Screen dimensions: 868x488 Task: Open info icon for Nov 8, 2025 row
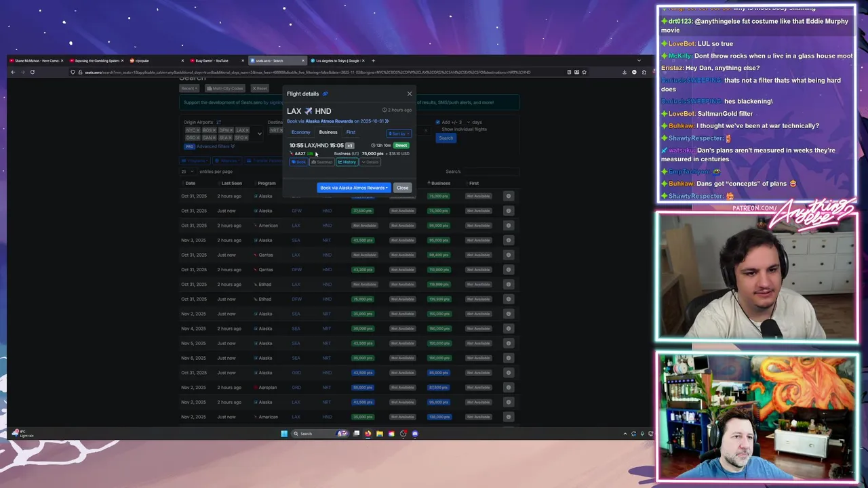(x=508, y=358)
